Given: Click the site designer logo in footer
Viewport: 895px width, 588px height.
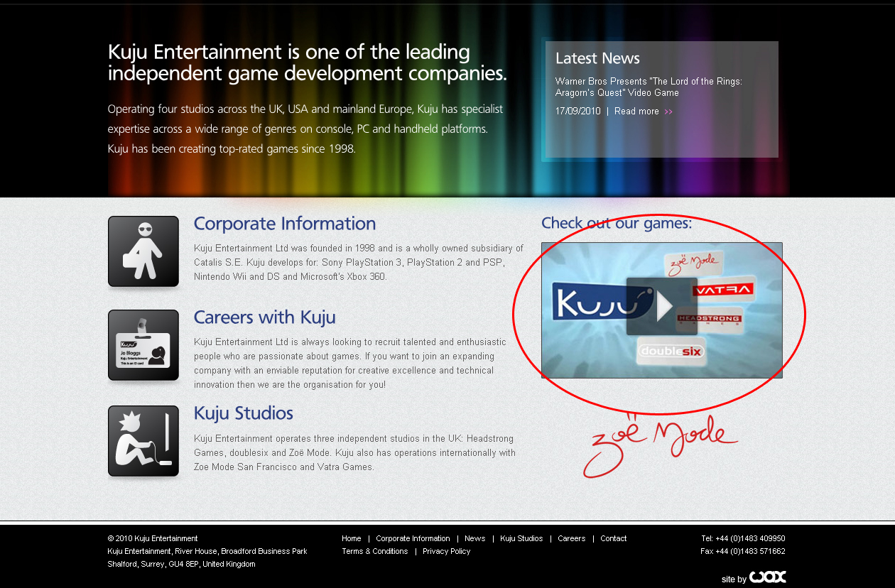Looking at the screenshot, I should [x=767, y=577].
